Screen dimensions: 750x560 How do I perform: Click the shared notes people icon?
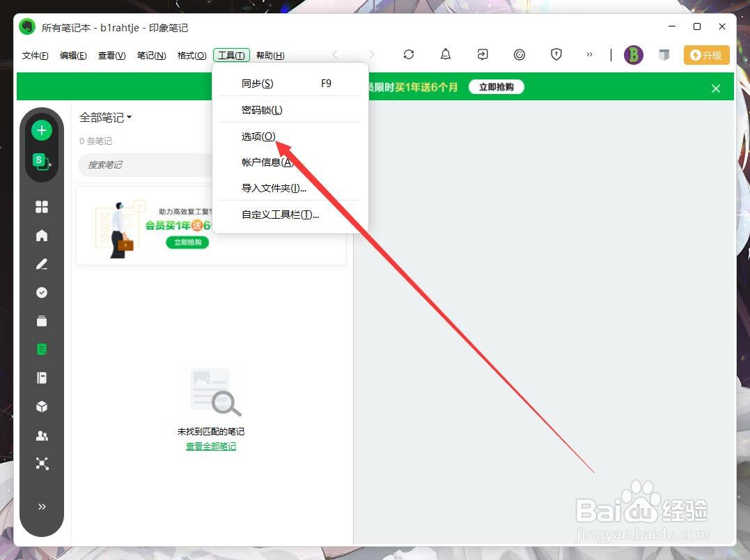42,435
